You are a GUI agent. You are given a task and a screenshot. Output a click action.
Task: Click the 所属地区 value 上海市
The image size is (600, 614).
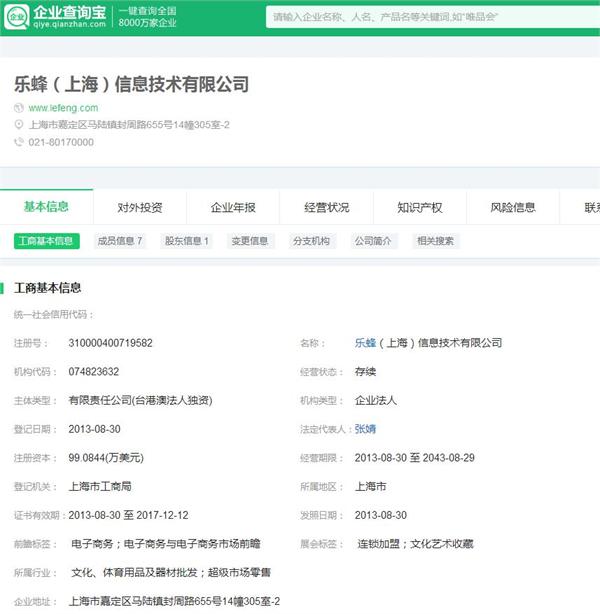(370, 486)
